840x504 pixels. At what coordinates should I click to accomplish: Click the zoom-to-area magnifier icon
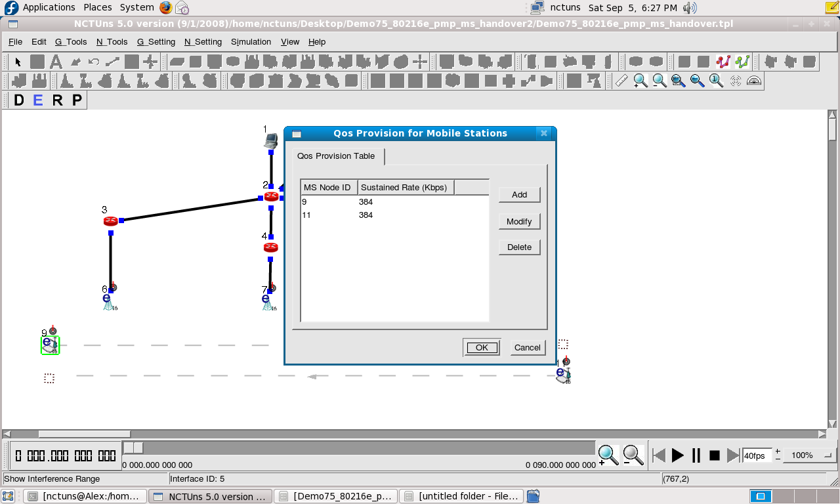(679, 81)
